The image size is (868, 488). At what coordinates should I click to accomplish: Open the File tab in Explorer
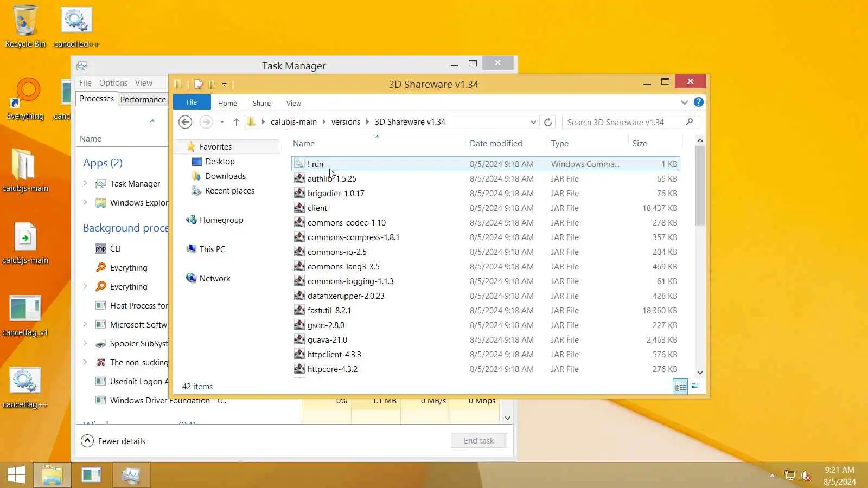tap(192, 102)
